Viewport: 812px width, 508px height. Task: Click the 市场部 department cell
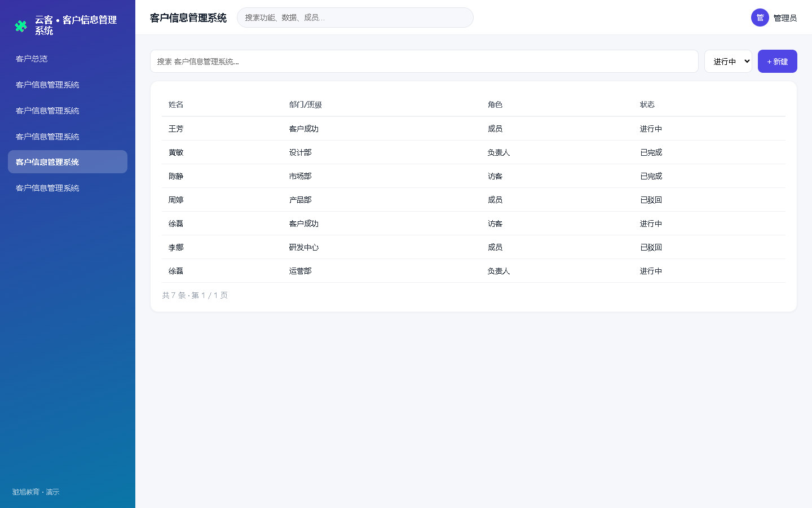[301, 176]
